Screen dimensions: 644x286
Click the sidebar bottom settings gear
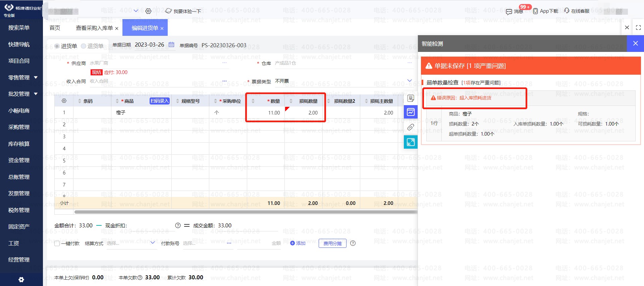coord(21,279)
